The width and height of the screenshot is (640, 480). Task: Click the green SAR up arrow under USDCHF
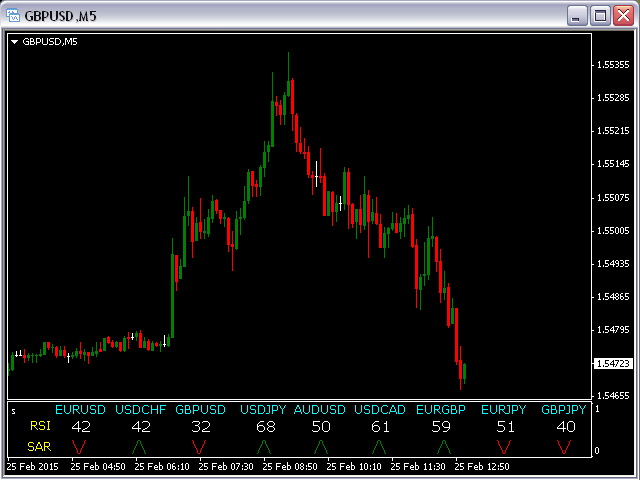tap(139, 446)
